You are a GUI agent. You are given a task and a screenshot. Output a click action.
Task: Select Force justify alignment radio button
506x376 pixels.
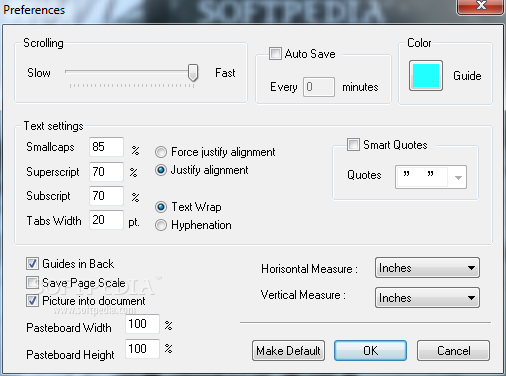161,152
